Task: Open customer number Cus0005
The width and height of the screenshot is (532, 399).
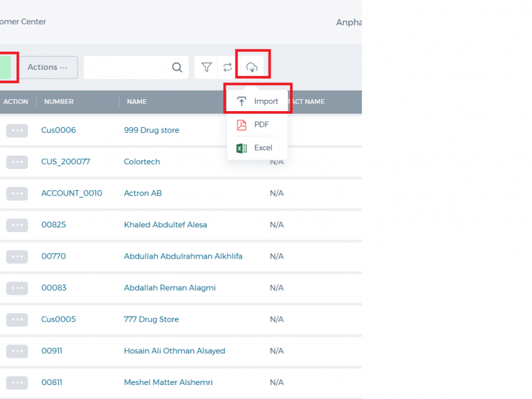Action: (x=59, y=319)
